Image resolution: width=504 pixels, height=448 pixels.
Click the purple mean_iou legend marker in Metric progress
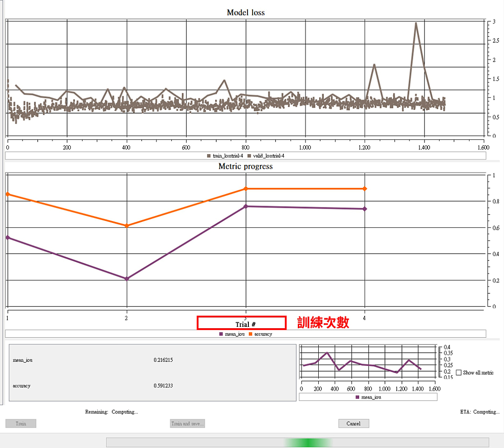tap(221, 334)
